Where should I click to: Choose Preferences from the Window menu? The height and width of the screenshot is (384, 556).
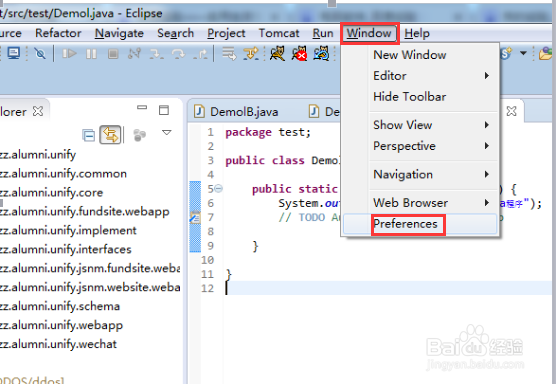[x=420, y=224]
